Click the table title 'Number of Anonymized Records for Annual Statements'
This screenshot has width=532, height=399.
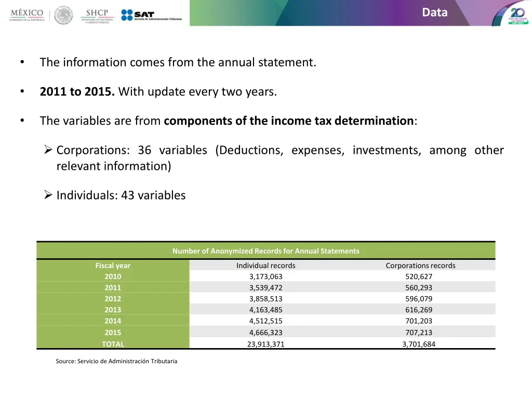pyautogui.click(x=265, y=251)
